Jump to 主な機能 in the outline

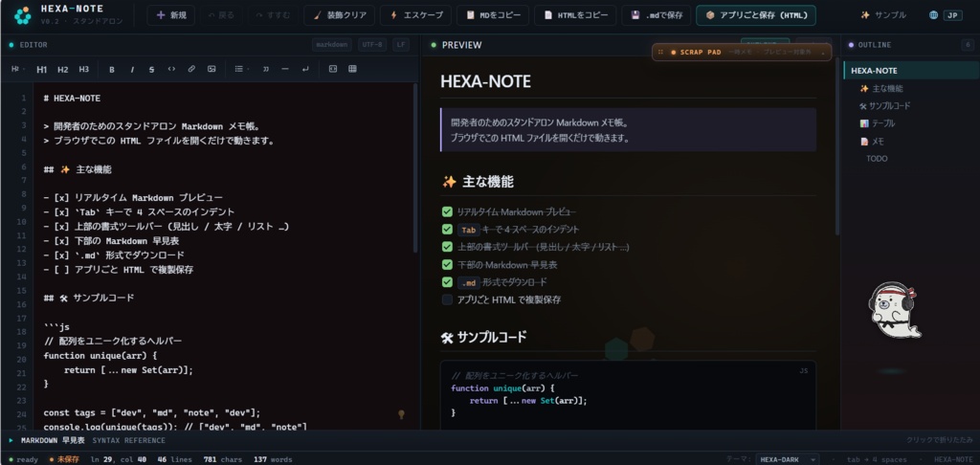(881, 89)
